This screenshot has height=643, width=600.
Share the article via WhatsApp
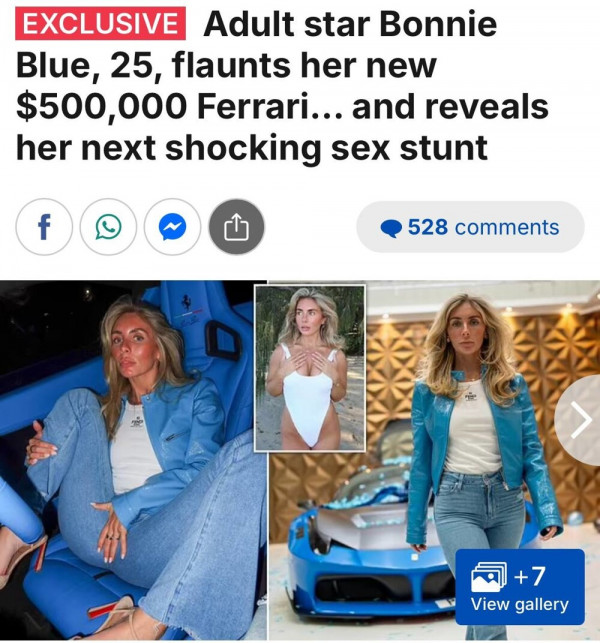[108, 227]
